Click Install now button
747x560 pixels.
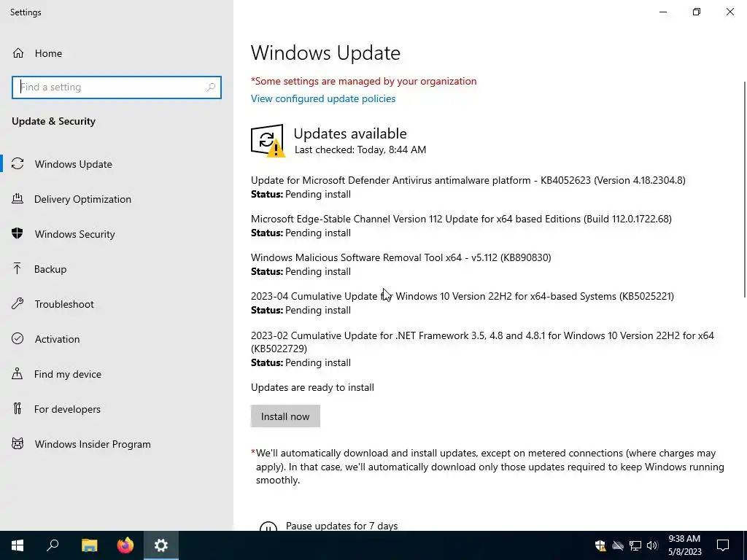(285, 416)
